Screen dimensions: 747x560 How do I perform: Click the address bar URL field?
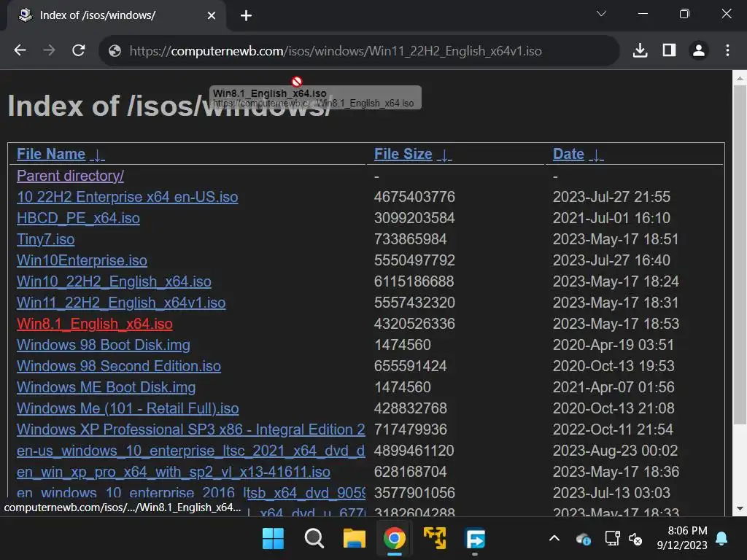(x=359, y=51)
